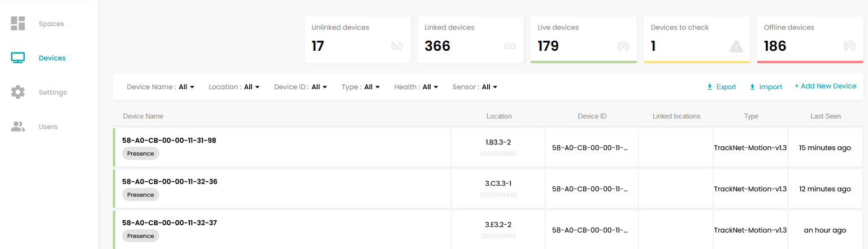Click the chain link icon on Linked devices
This screenshot has height=249, width=868.
pyautogui.click(x=510, y=46)
